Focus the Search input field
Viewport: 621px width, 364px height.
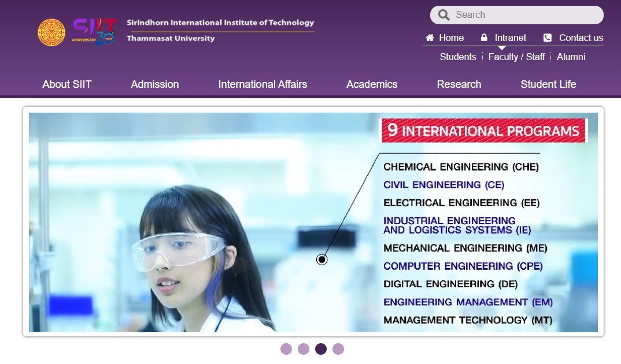[517, 14]
